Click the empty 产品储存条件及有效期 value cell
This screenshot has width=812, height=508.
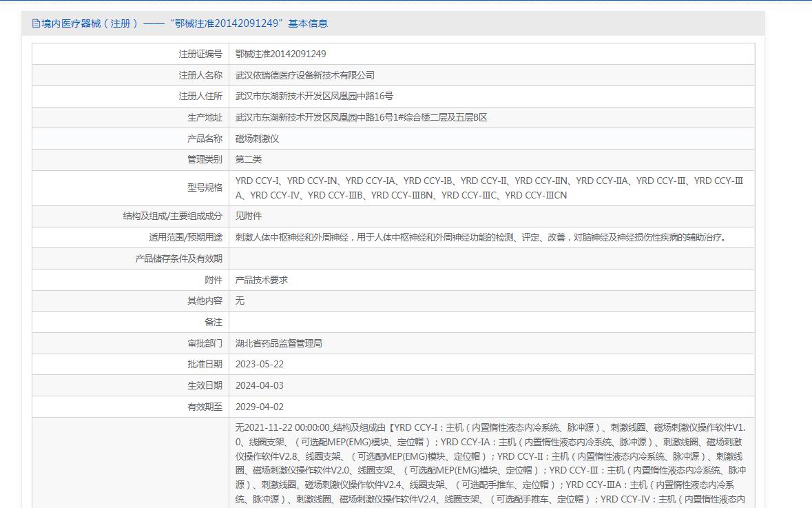coord(491,258)
